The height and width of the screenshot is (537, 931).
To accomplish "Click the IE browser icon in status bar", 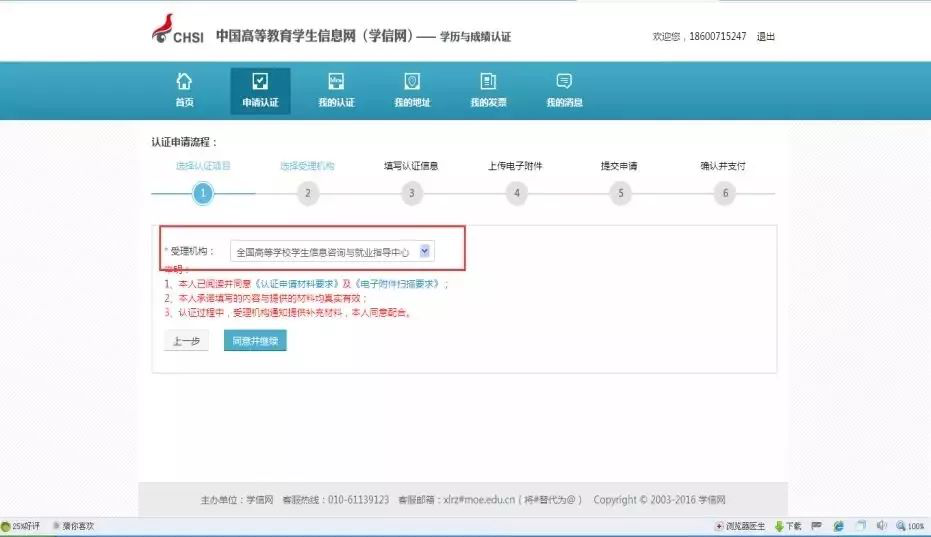I will point(838,526).
